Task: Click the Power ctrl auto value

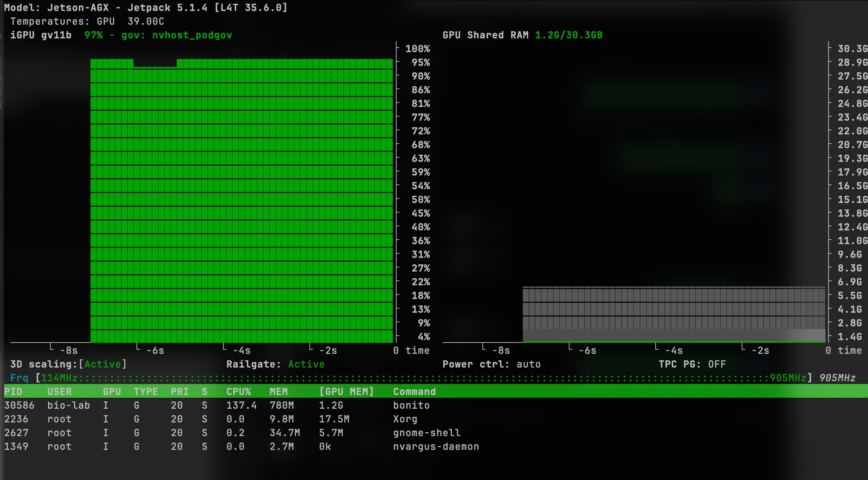Action: 529,364
